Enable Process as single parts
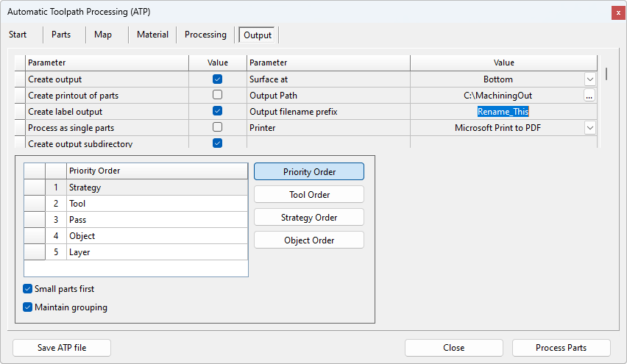This screenshot has width=627, height=364. pyautogui.click(x=217, y=128)
